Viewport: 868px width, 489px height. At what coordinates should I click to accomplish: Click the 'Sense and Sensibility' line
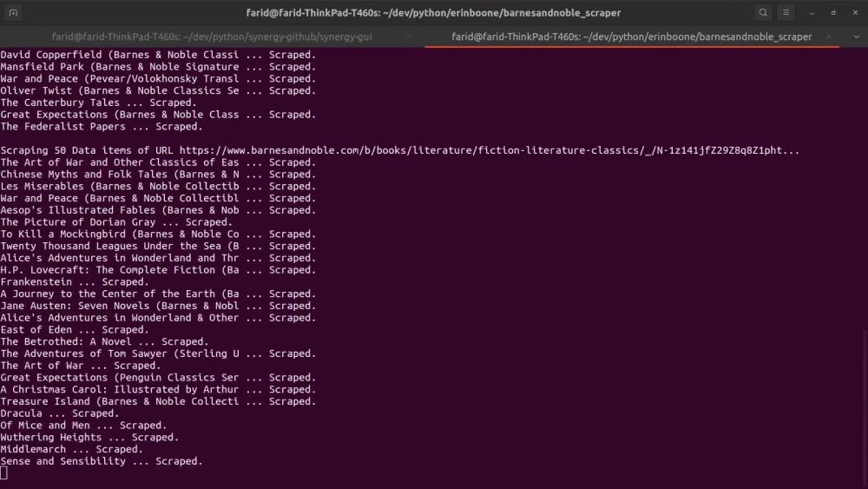coord(102,461)
